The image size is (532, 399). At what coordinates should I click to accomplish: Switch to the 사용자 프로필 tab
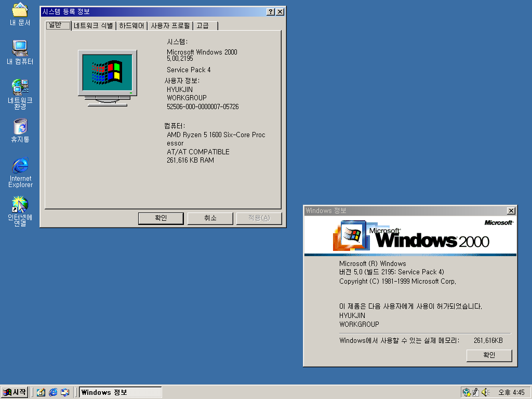point(170,26)
